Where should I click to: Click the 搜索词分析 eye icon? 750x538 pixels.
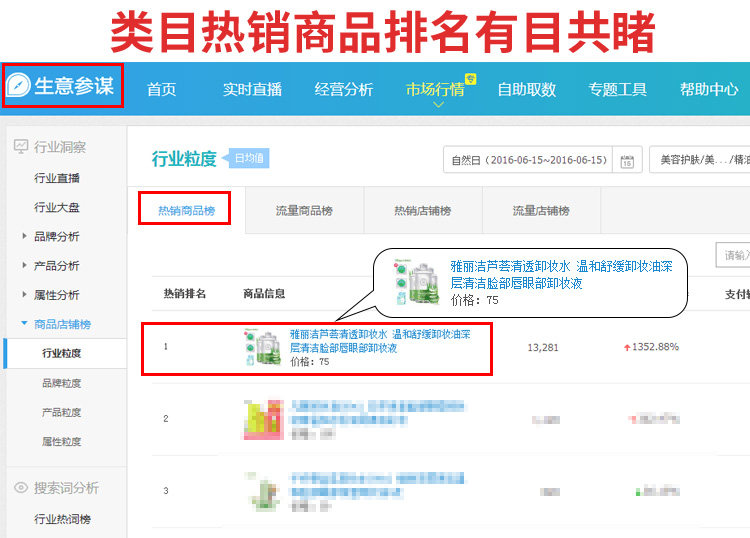[21, 487]
